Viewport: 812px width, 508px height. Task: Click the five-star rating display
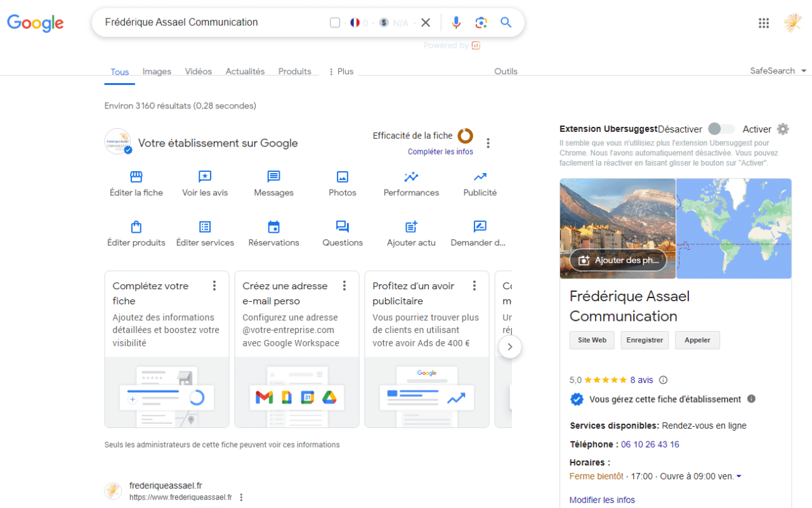(x=605, y=380)
